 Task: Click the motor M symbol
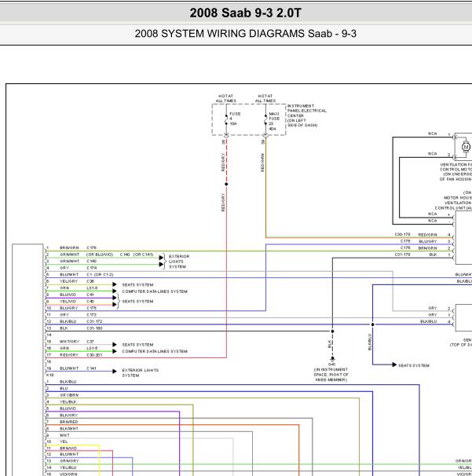(x=466, y=147)
